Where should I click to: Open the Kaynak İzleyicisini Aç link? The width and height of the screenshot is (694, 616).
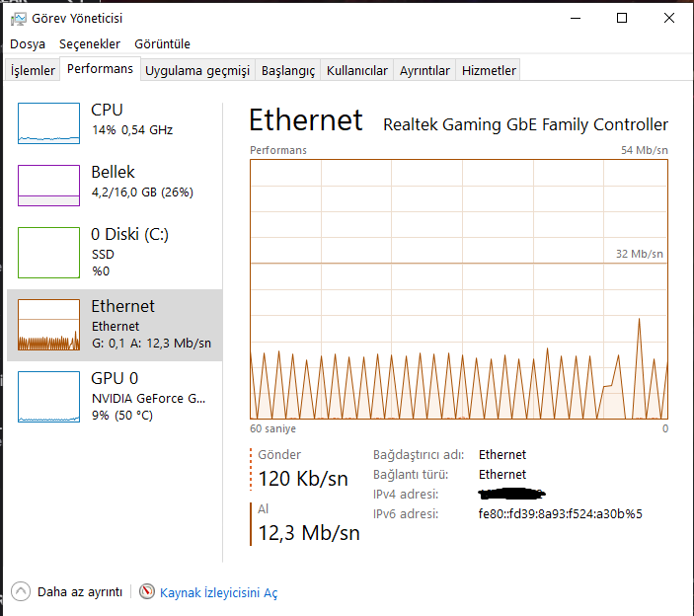coord(218,593)
